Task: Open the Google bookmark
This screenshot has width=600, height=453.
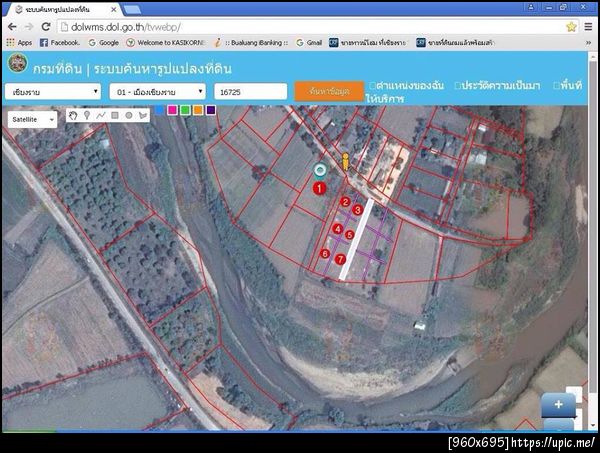Action: 104,43
